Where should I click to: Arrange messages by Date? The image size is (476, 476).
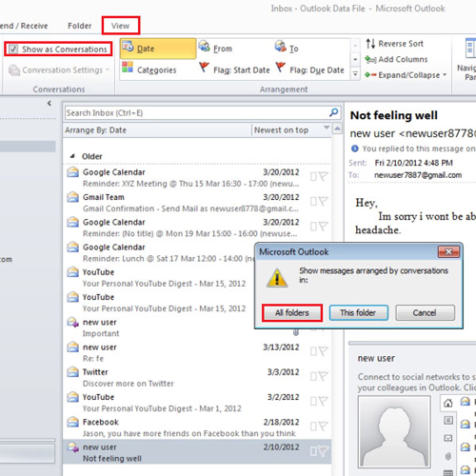click(x=158, y=49)
